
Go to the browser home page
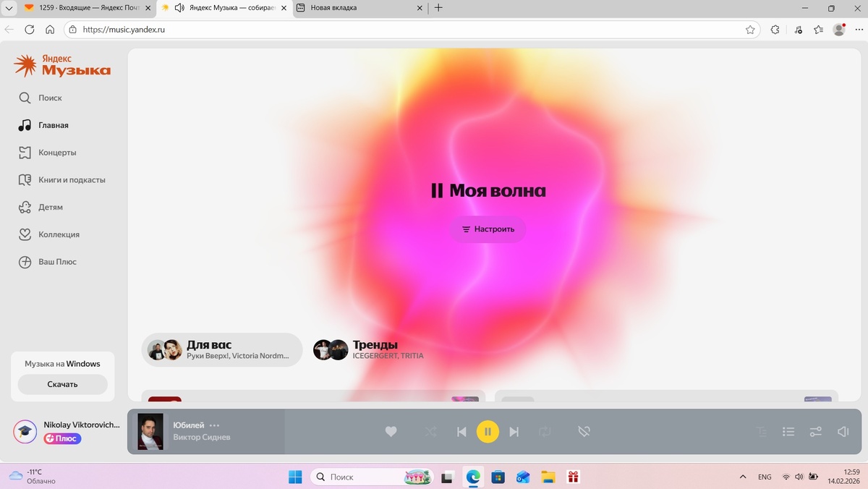click(x=50, y=30)
